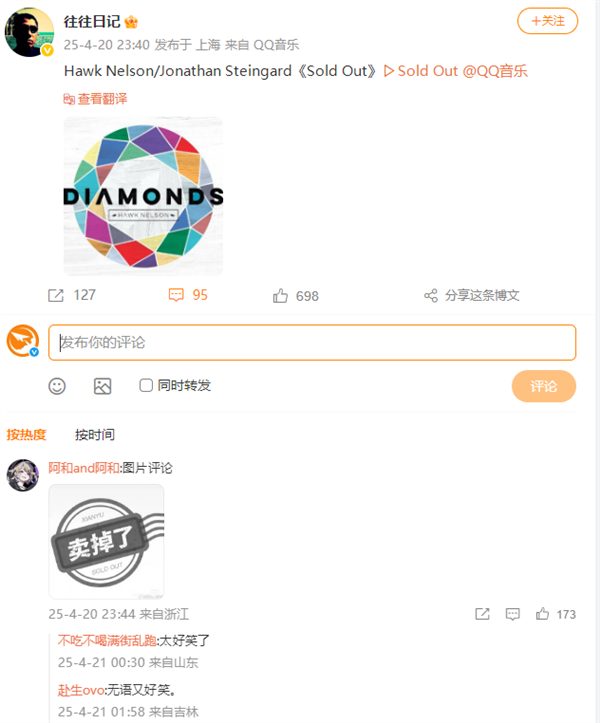Switch to the 按时间 sorting tab
This screenshot has width=600, height=723.
coord(95,434)
